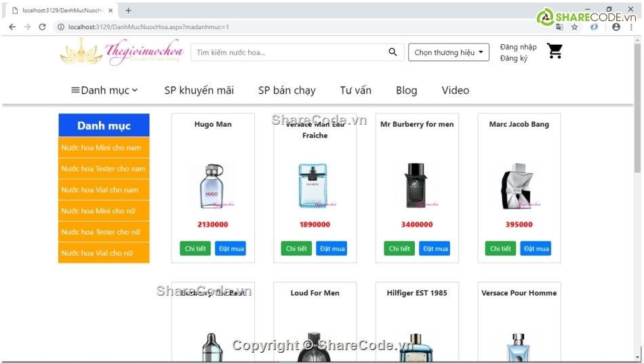Click Chi tiết for Marc Jacob Bang
This screenshot has height=363, width=644.
click(500, 248)
